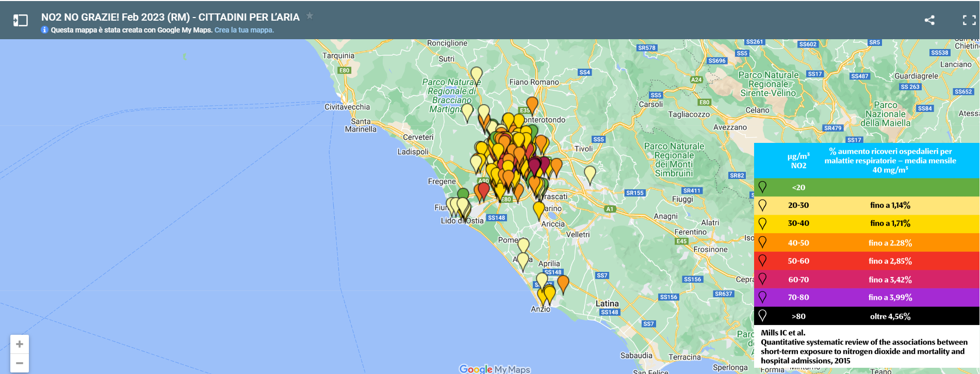Click the Sabaudia town label
The height and width of the screenshot is (374, 980).
coord(636,355)
